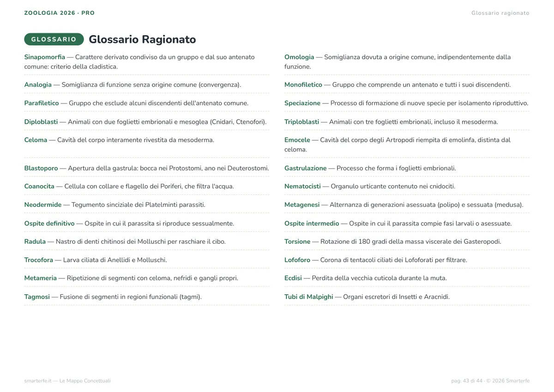Click the Analogia term
This screenshot has width=554, height=392.
pos(38,85)
